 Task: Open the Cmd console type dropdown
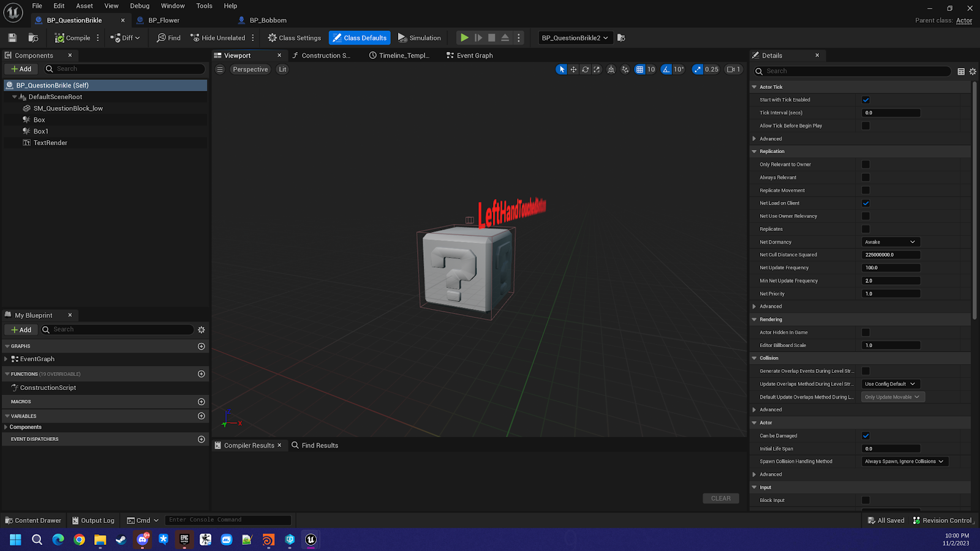coord(143,520)
